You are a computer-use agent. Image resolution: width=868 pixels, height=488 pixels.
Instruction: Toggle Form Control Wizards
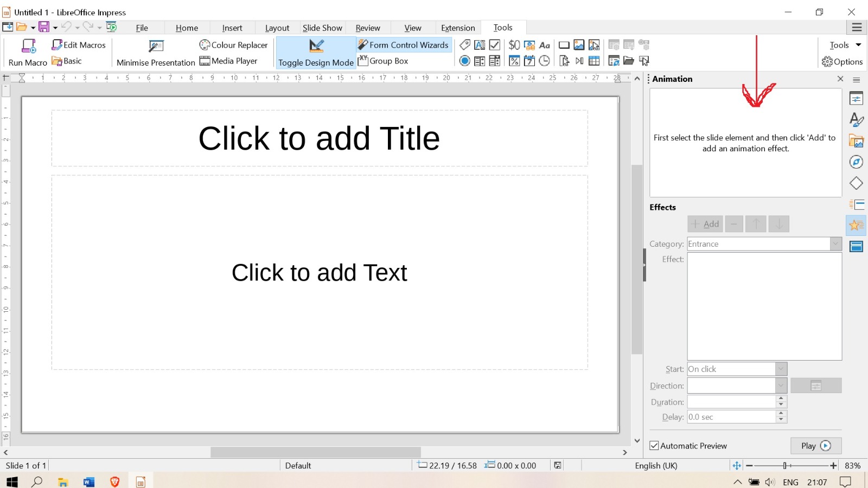pos(403,45)
